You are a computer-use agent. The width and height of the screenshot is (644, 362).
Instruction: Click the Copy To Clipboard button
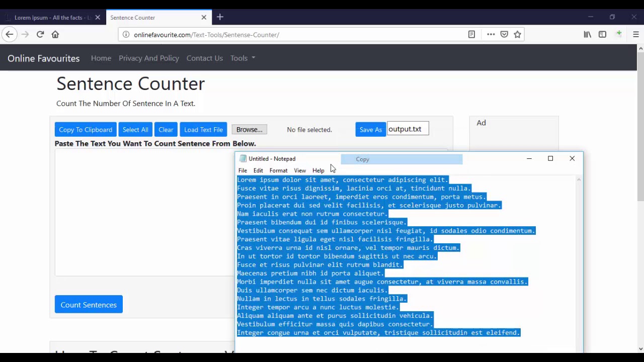pyautogui.click(x=85, y=129)
